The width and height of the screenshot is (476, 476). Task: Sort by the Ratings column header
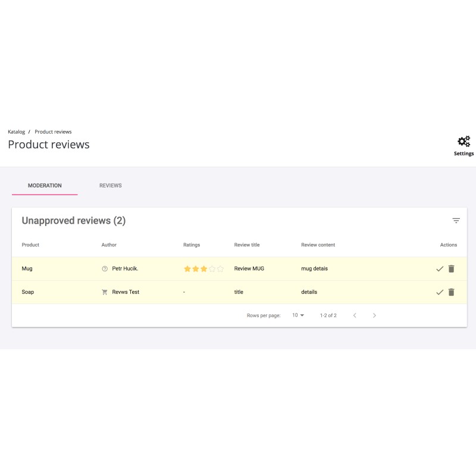coord(192,245)
